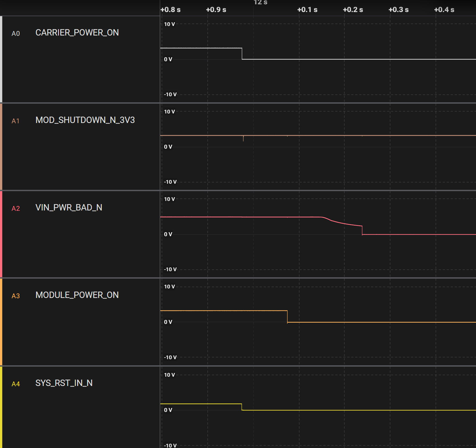Viewport: 476px width, 448px height.
Task: Click the 0 V label of MOD_SHUTDOWN_N_3V3
Action: [168, 147]
